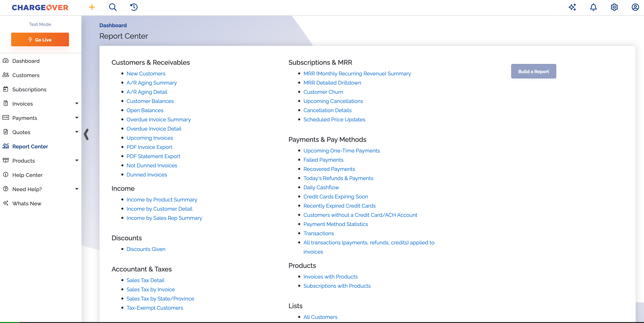This screenshot has height=323, width=644.
Task: Expand the Invoices submenu arrow
Action: (77, 104)
